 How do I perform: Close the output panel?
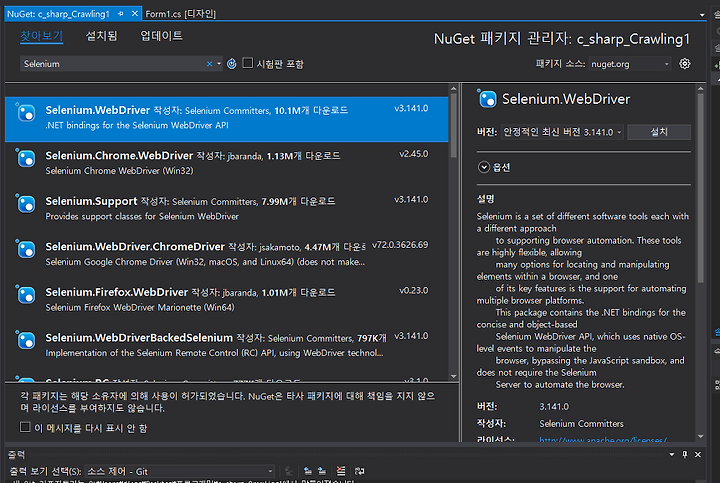tap(698, 454)
